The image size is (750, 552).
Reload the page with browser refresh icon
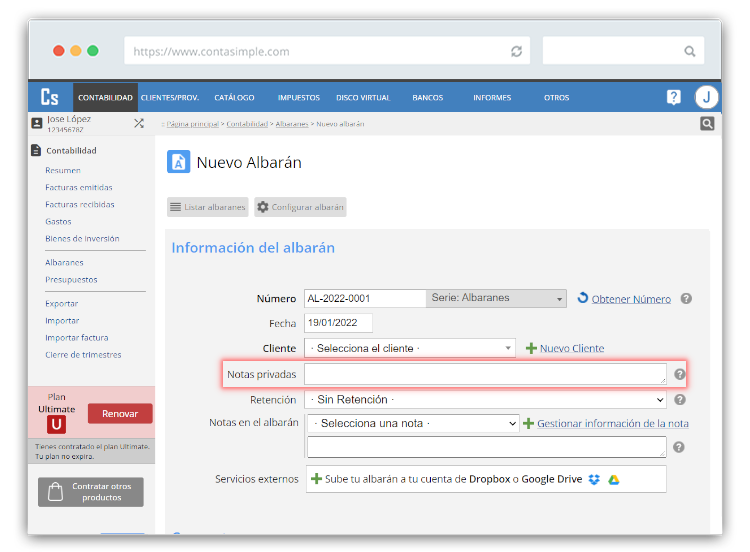coord(516,51)
